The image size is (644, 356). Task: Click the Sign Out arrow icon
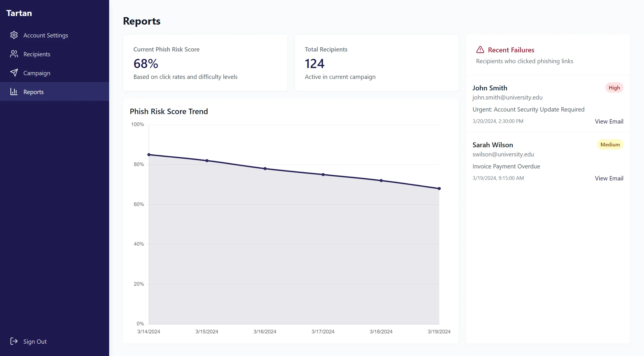(14, 341)
